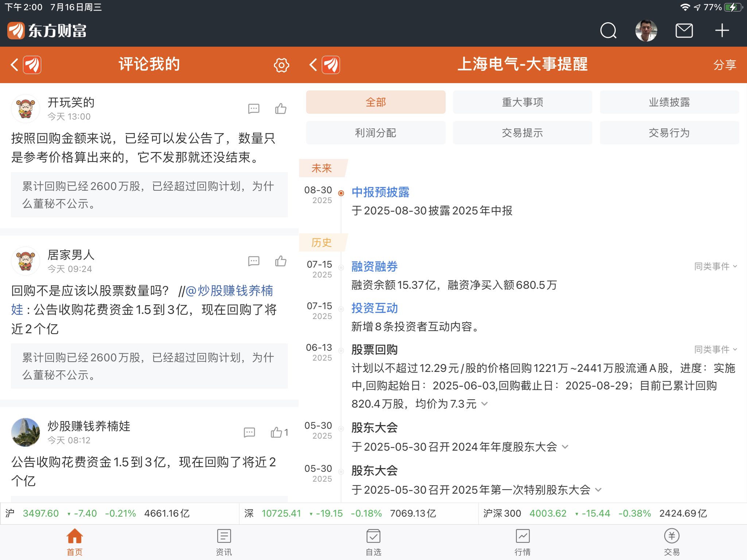Viewport: 747px width, 560px height.
Task: Like the comment by 炒股赚钱养楠娃
Action: pos(279,432)
